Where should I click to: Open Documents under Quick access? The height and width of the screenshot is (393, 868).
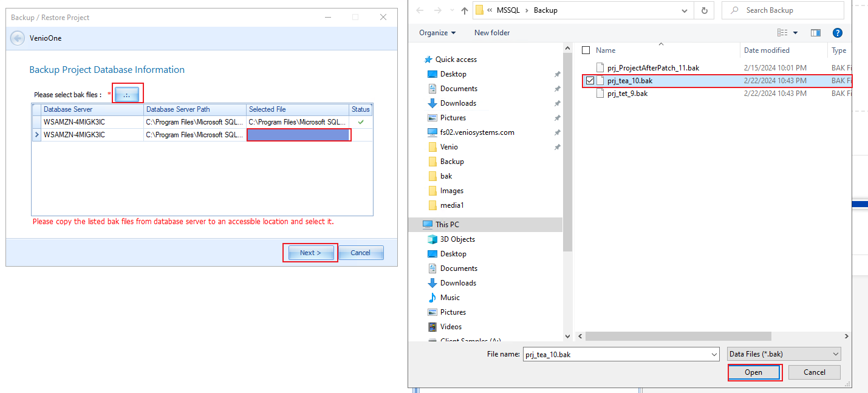459,89
